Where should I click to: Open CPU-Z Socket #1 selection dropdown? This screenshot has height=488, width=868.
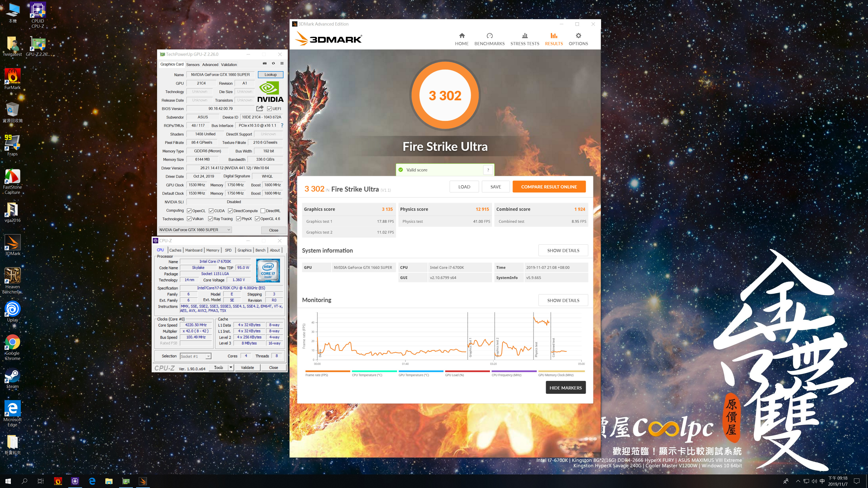[208, 356]
